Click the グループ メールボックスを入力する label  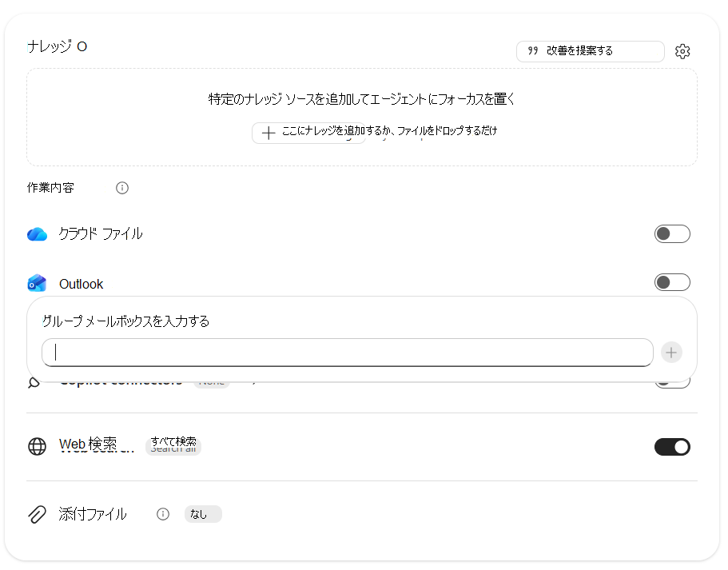click(x=125, y=321)
